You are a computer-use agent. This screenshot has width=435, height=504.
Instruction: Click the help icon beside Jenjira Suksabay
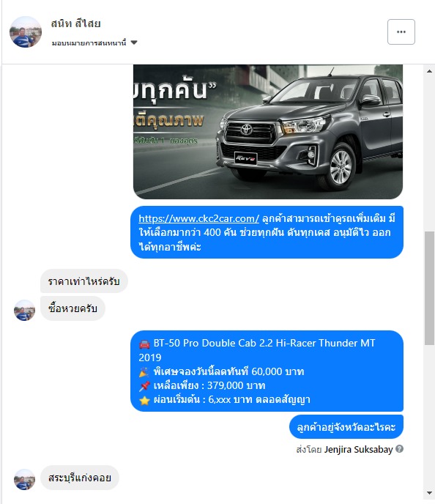(399, 449)
